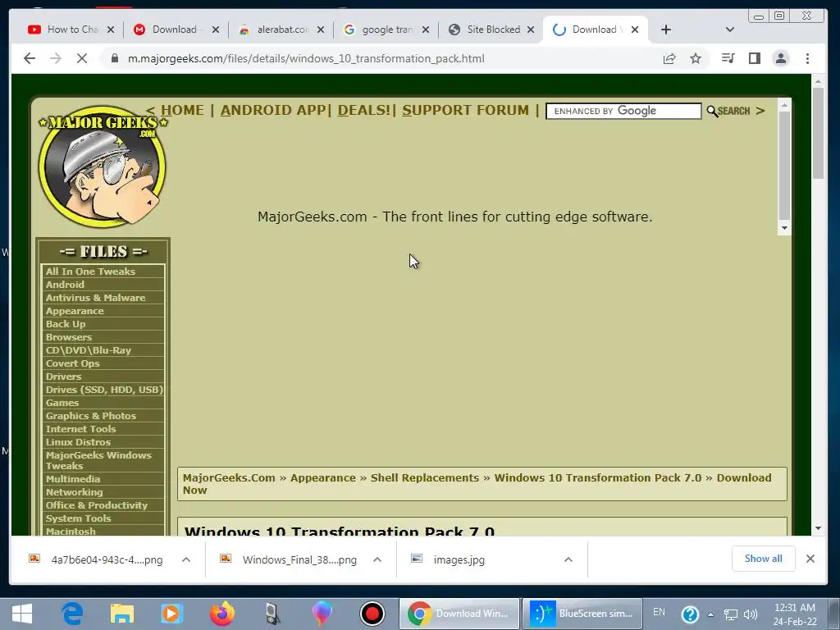
Task: Switch to BlueScreen sim taskbar window
Action: click(582, 614)
